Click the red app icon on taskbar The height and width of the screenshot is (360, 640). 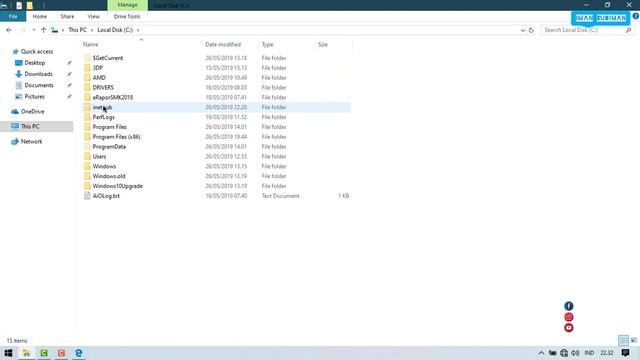[61, 353]
